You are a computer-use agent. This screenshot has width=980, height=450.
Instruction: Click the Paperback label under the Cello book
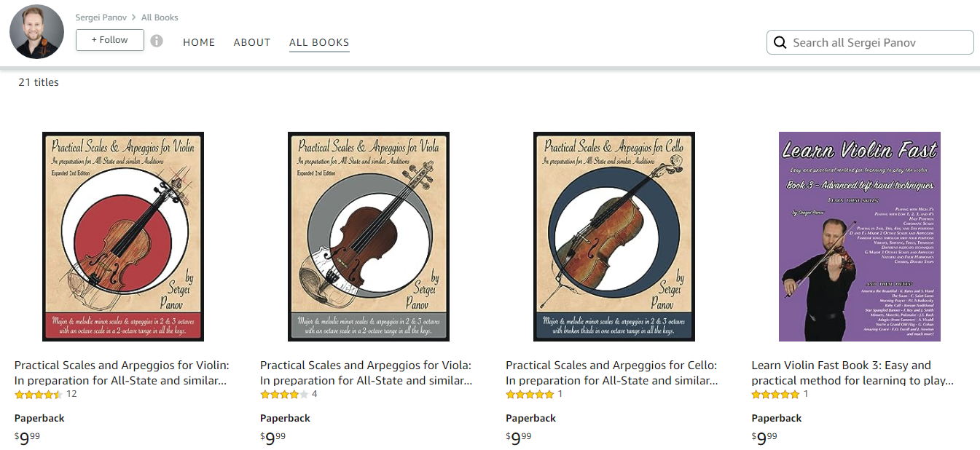530,418
